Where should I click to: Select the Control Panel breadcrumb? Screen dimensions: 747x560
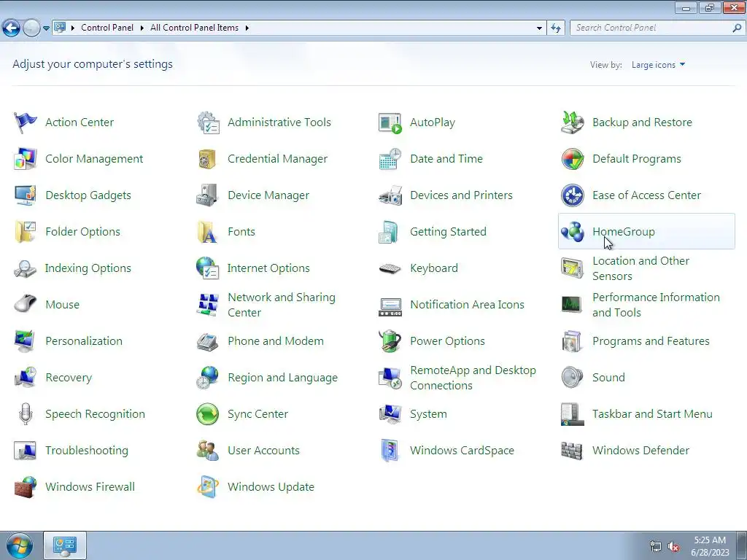[107, 28]
